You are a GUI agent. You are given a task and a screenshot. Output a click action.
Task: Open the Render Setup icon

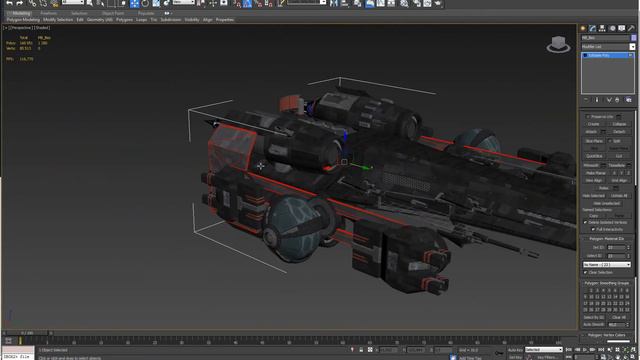click(416, 3)
